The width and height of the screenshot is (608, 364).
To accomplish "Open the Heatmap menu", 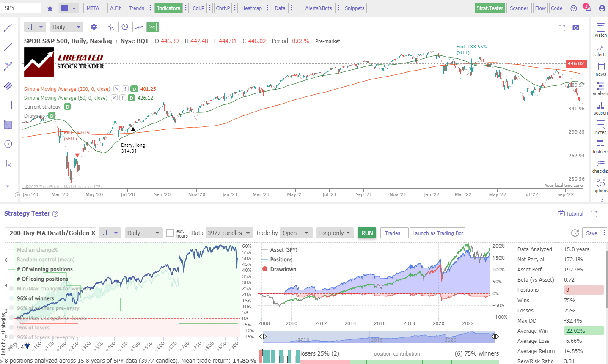I will click(251, 8).
